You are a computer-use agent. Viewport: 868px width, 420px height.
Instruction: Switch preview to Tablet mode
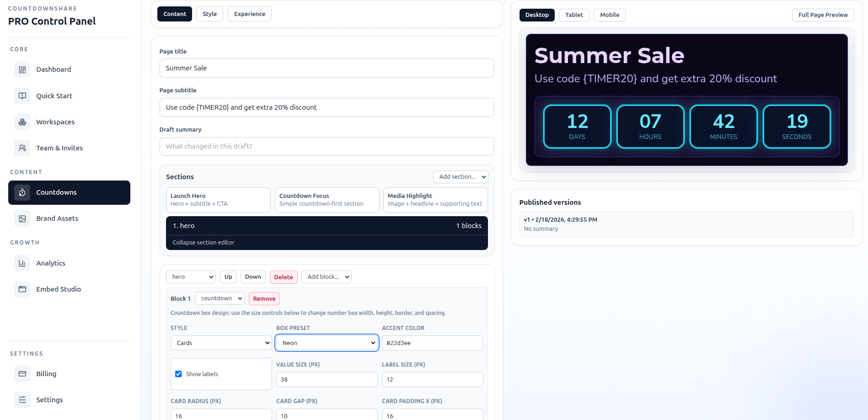click(573, 15)
